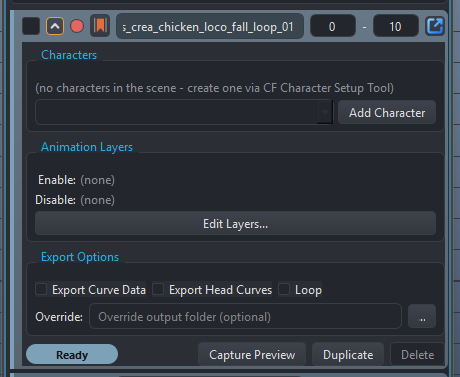
Task: Click the blue export arrow icon
Action: point(435,26)
